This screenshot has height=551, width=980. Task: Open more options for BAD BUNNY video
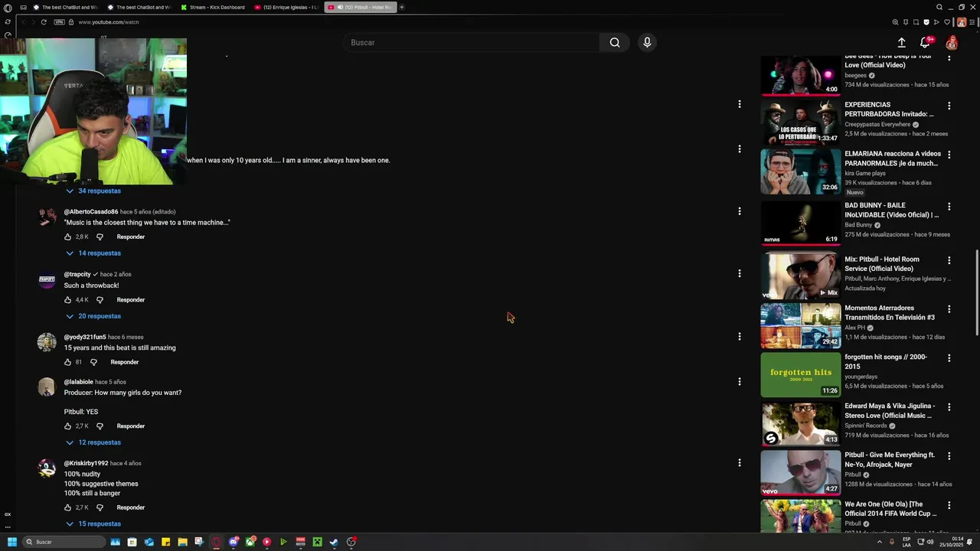point(949,207)
